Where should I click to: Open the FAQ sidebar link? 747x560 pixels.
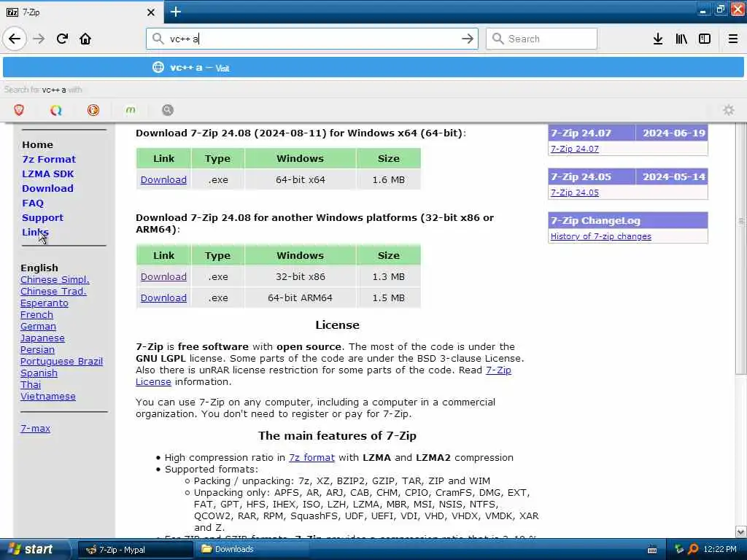33,203
